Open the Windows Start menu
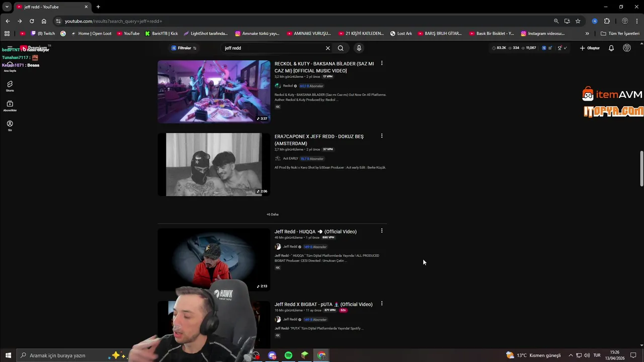 tap(8, 355)
